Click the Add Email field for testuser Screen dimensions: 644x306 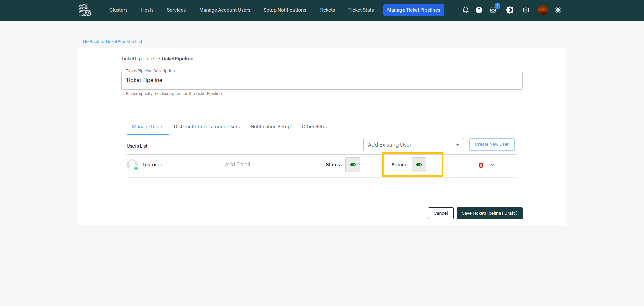(237, 164)
